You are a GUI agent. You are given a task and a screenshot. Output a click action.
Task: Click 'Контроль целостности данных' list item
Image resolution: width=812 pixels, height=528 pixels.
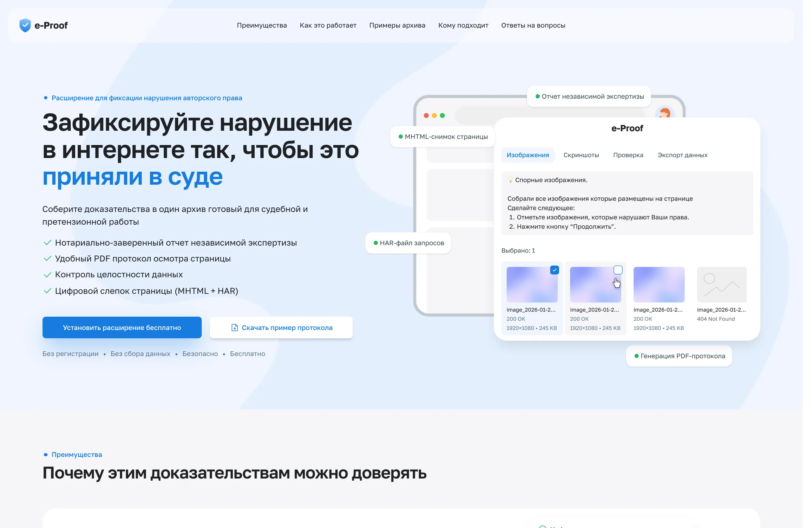coord(119,274)
